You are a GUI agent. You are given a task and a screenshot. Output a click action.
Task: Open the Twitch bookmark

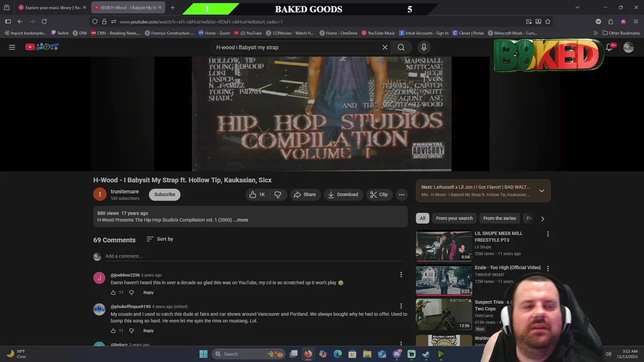click(x=59, y=33)
